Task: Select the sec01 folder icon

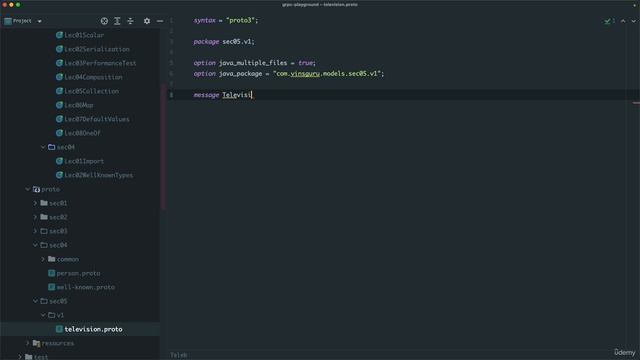Action: coord(44,203)
